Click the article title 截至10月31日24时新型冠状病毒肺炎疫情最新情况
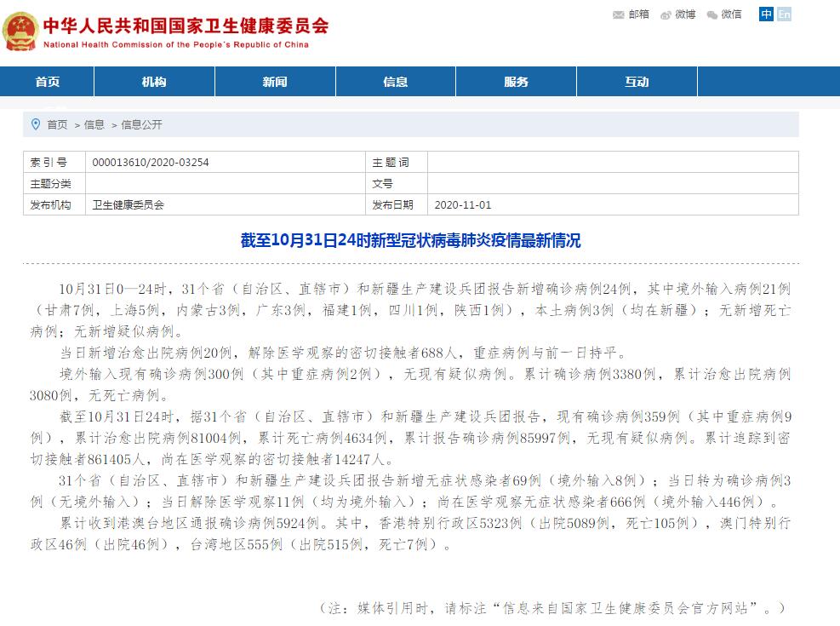This screenshot has height=626, width=840. [410, 240]
